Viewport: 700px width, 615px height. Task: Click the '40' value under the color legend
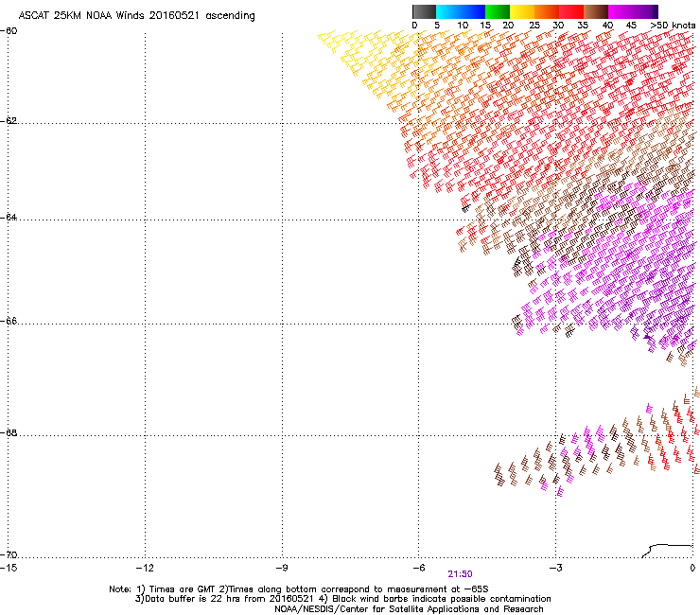607,26
